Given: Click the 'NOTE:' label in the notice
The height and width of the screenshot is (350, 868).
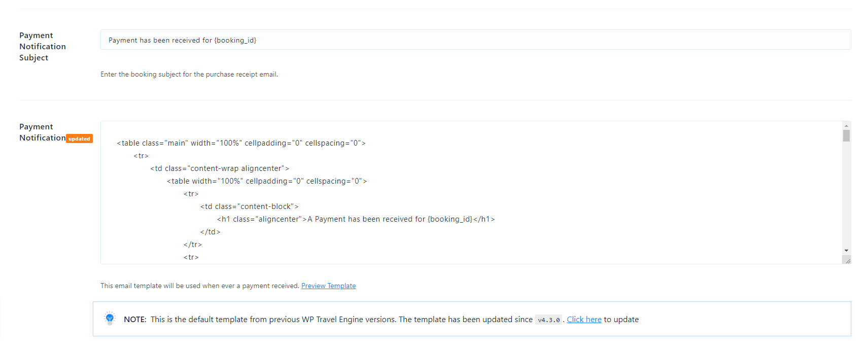Looking at the screenshot, I should pos(135,319).
